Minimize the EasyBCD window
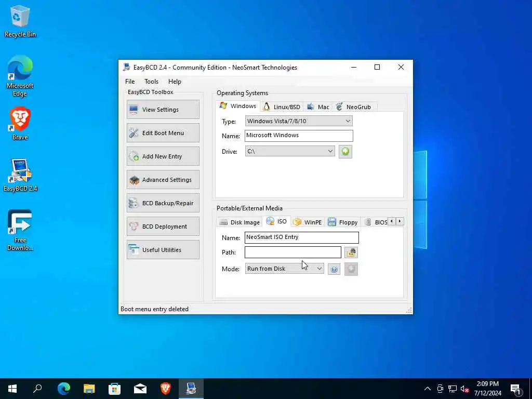Image resolution: width=532 pixels, height=399 pixels. pos(354,67)
